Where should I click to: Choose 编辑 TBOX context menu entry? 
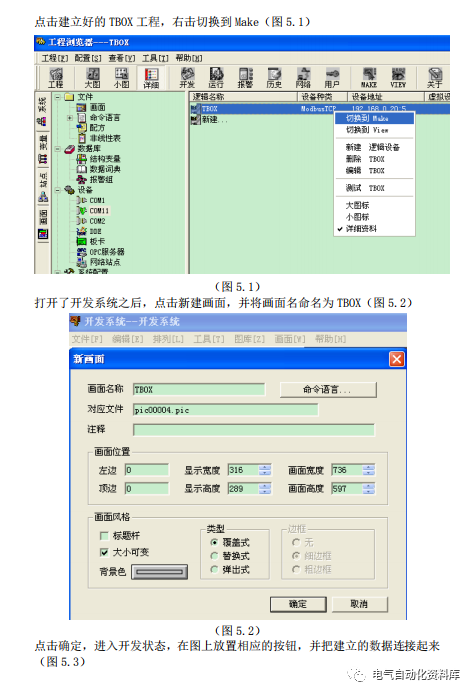(374, 171)
